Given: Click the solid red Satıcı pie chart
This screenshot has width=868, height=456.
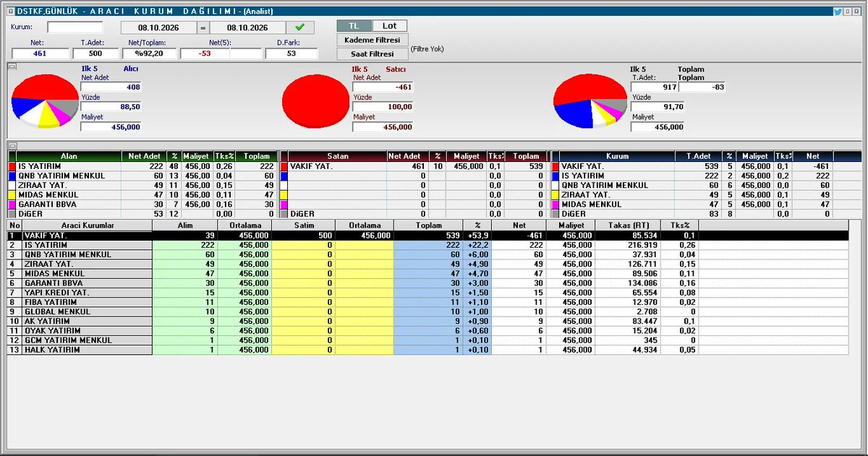Looking at the screenshot, I should pos(315,101).
